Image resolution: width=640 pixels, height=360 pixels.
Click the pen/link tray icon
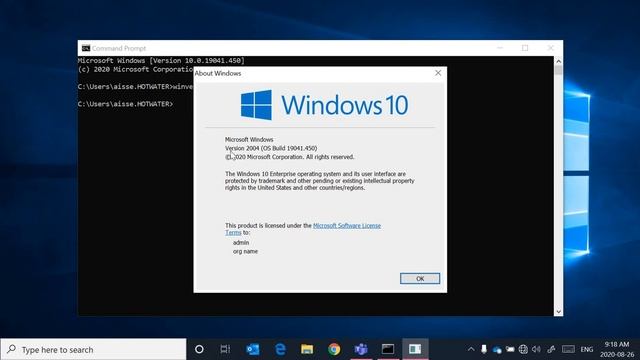pos(551,349)
